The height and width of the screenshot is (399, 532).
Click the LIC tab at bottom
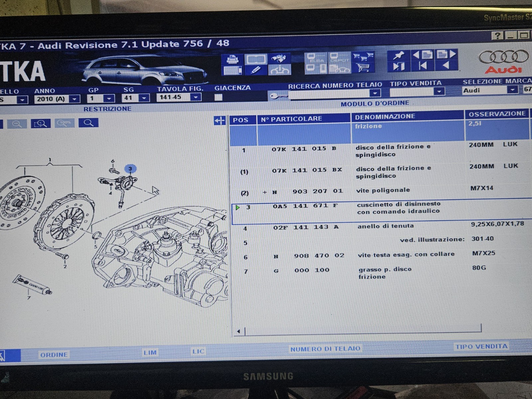[198, 351]
